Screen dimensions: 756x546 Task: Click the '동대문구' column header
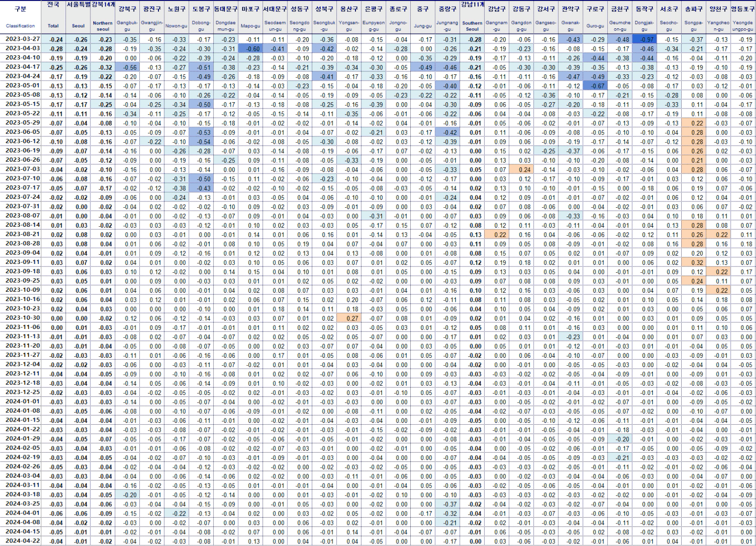(225, 9)
